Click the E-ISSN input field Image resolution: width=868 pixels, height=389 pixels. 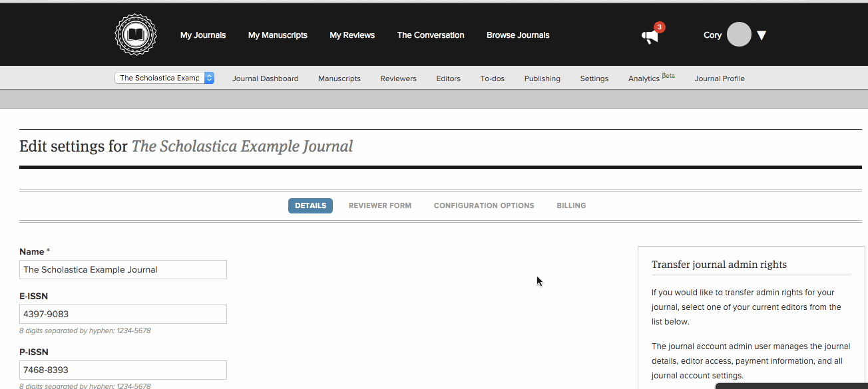click(123, 314)
